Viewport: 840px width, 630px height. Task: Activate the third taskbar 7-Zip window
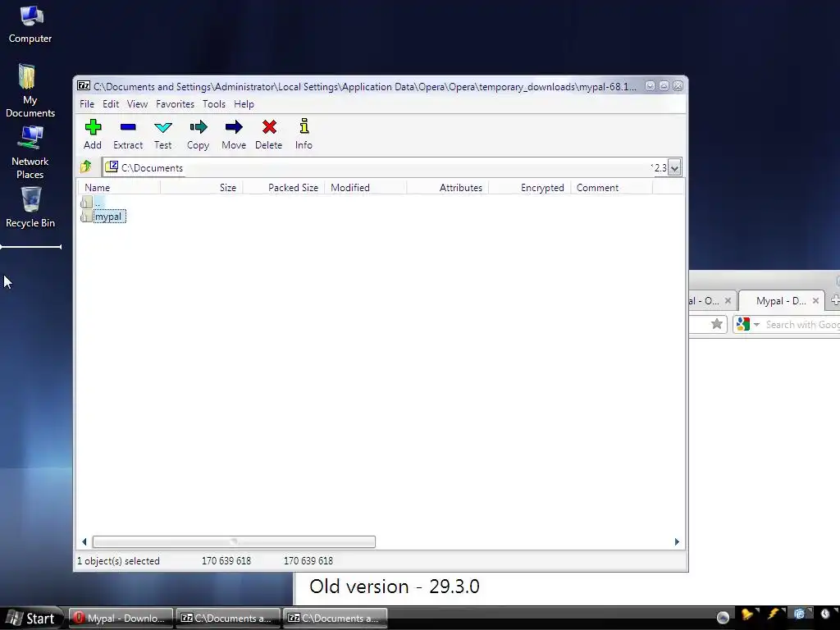coord(335,619)
